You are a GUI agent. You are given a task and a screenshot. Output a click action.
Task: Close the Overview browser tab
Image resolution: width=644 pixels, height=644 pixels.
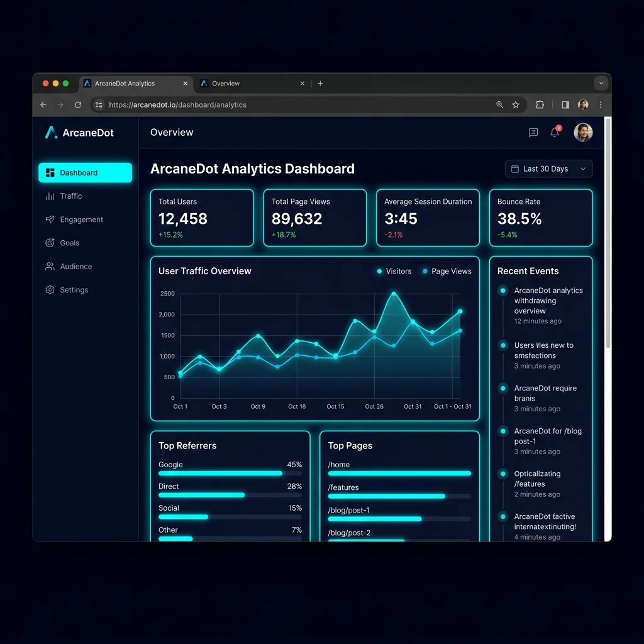tap(303, 84)
